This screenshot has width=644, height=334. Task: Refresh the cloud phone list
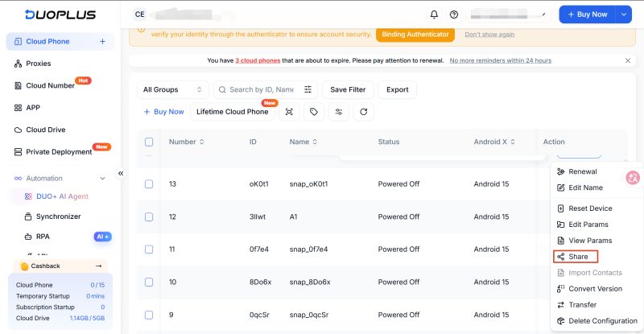pyautogui.click(x=364, y=112)
